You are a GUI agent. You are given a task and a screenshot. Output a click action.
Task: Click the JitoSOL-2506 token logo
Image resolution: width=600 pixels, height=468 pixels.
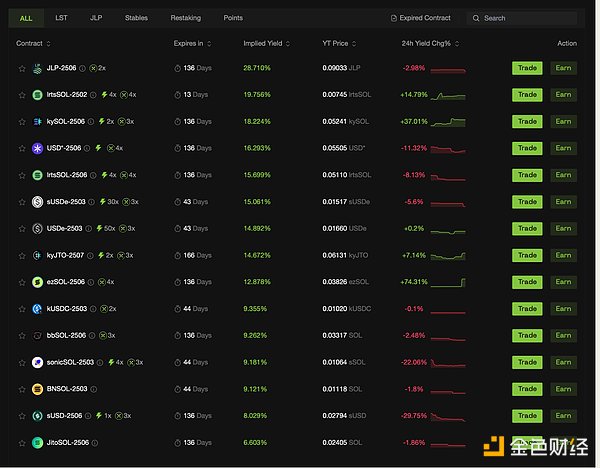[x=37, y=443]
